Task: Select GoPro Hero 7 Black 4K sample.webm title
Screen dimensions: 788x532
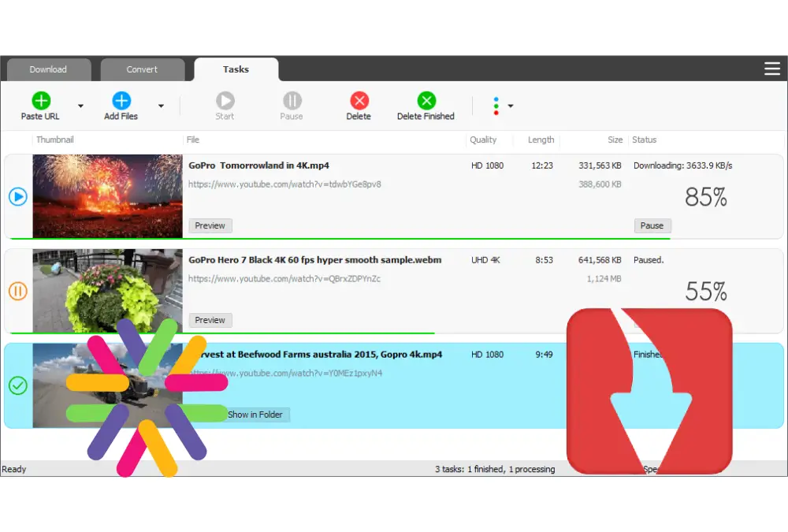Action: [x=315, y=260]
